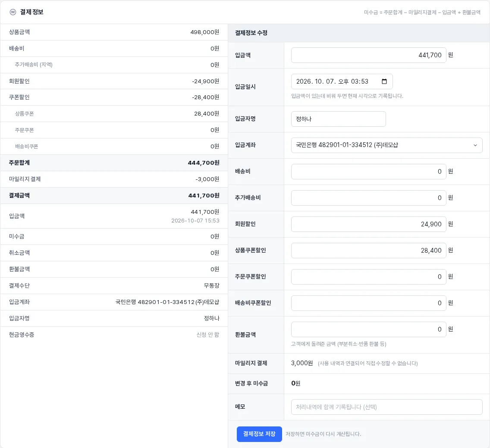Focus the 주문쿠폰할인 amount input
The width and height of the screenshot is (490, 448).
point(368,276)
